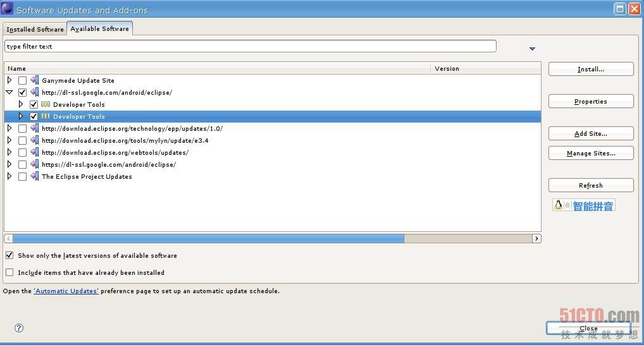Open the help question mark icon
Viewport: 644px width, 345px height.
(19, 328)
